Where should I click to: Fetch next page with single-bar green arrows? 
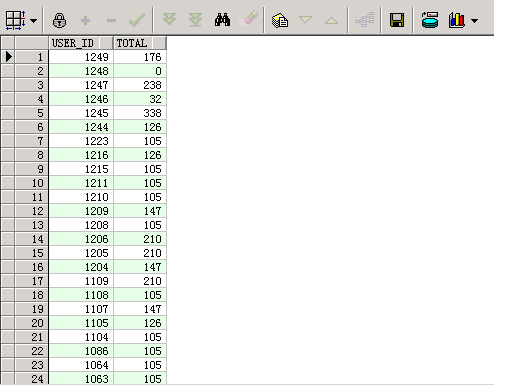[169, 19]
